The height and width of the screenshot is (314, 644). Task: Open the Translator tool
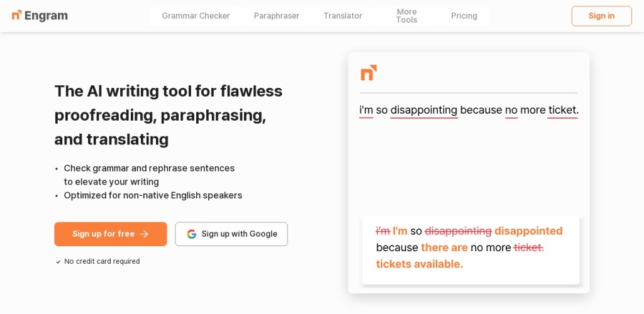tap(343, 16)
